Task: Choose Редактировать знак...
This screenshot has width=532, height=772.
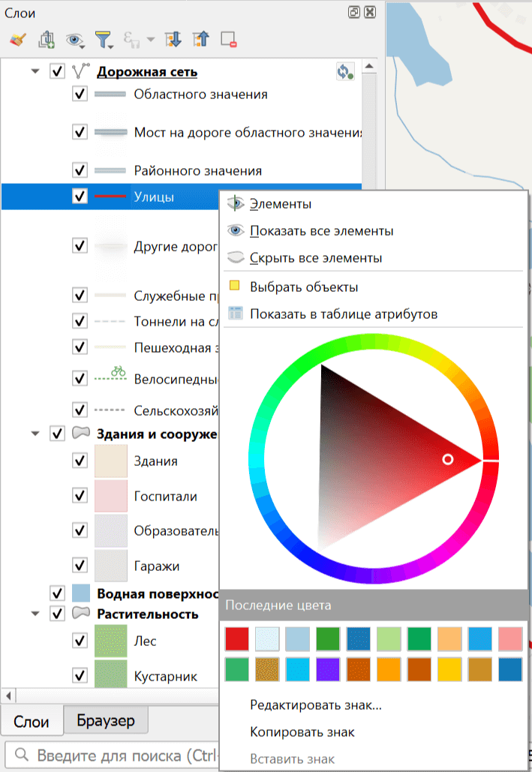Action: (x=373, y=705)
